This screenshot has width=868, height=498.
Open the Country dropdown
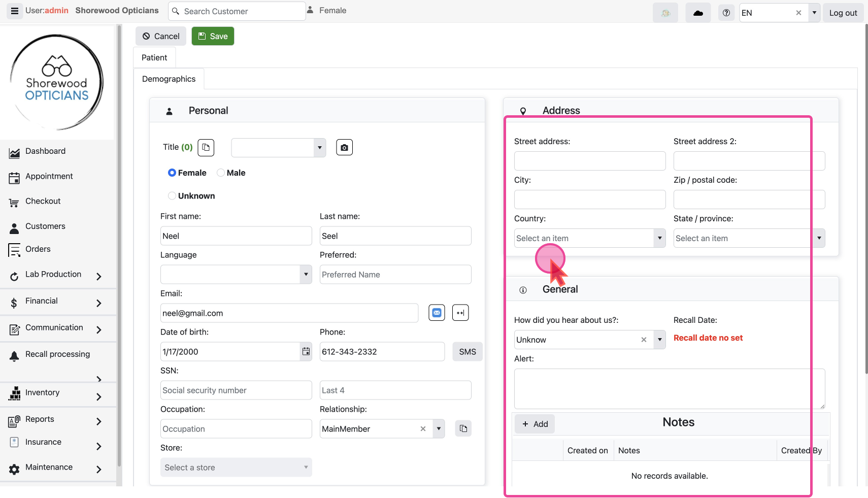(589, 238)
